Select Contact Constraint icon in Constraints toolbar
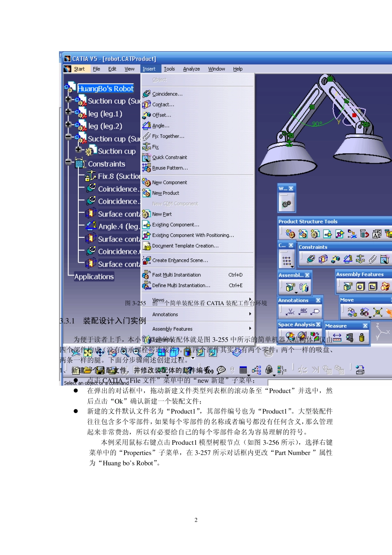Screen dimensions: 392x555 323,259
